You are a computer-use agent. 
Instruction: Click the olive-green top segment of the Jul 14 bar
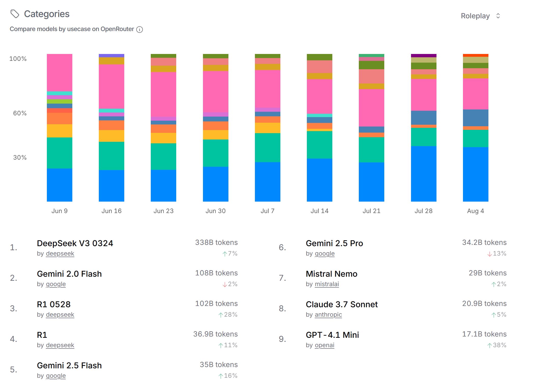pos(320,57)
